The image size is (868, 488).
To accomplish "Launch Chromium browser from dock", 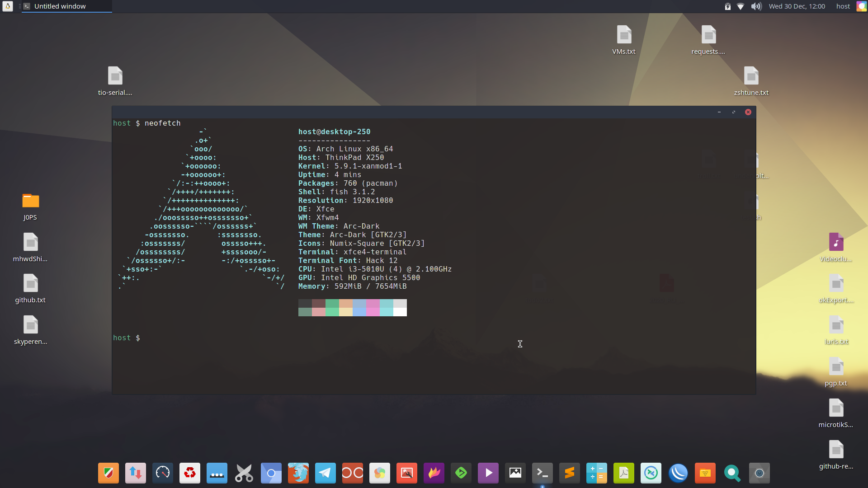I will click(271, 473).
